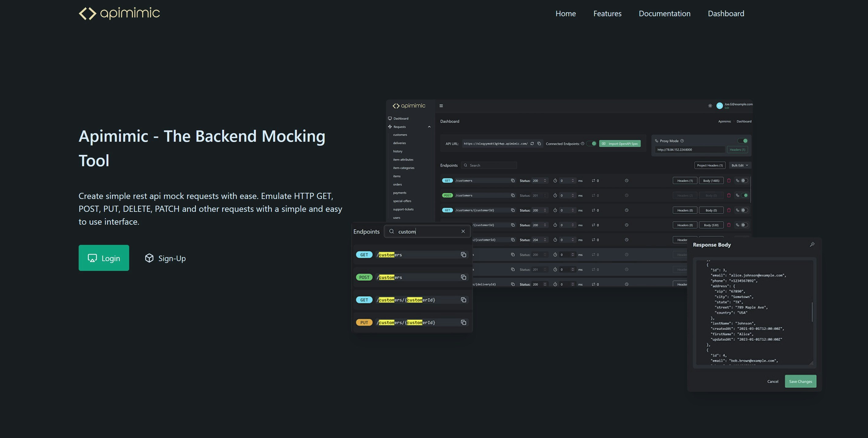Click Cancel in the Response Body panel
The height and width of the screenshot is (438, 868).
pyautogui.click(x=773, y=381)
